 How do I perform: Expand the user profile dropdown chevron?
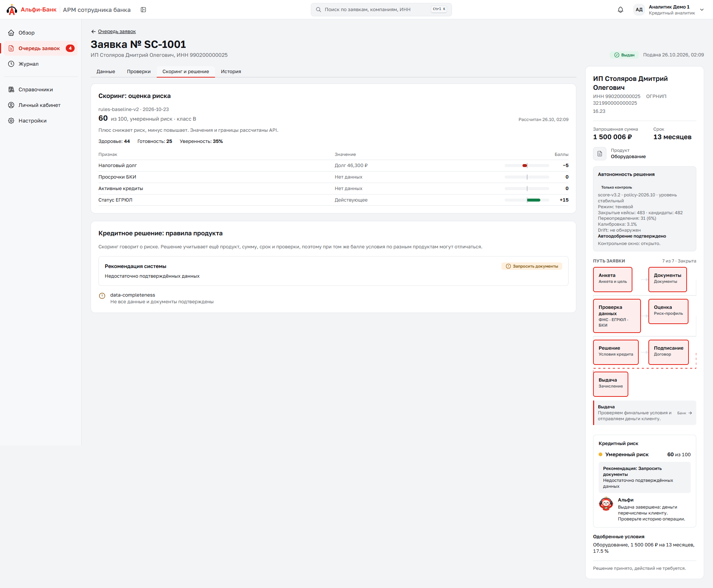pyautogui.click(x=702, y=10)
